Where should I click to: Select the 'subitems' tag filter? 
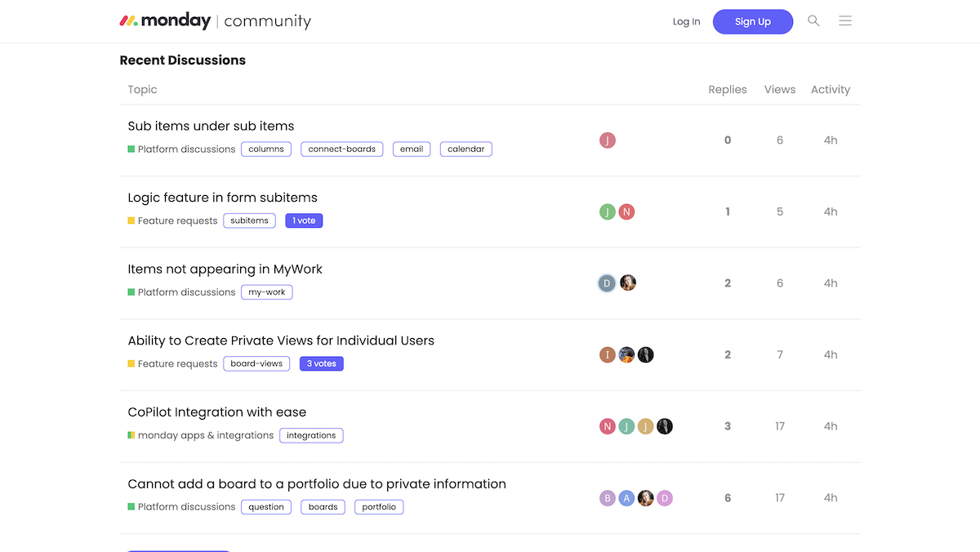249,220
